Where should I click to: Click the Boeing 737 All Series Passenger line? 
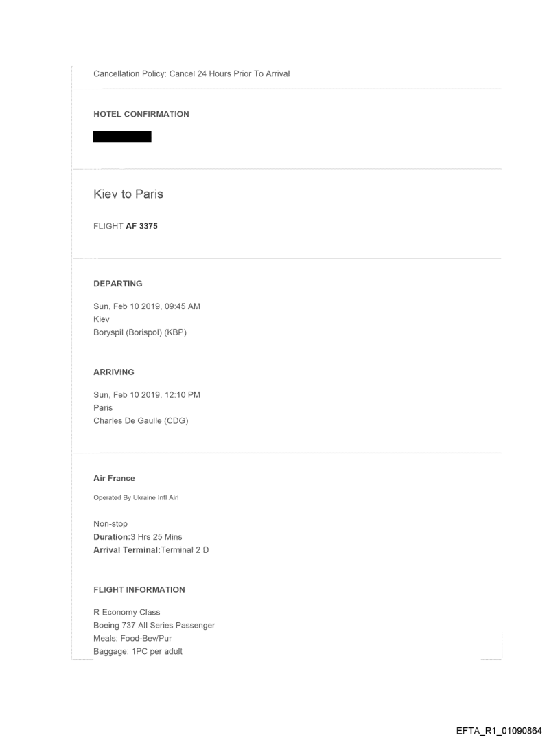pos(154,625)
